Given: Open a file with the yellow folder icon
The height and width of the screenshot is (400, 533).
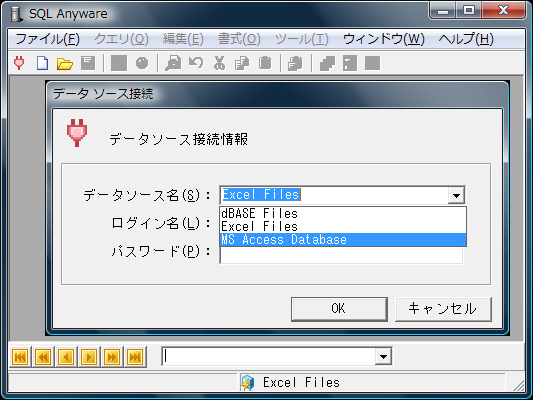Looking at the screenshot, I should [x=65, y=63].
